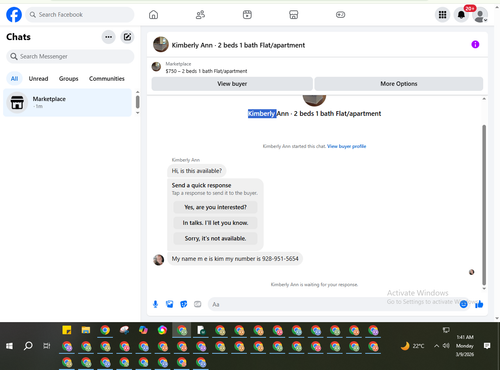This screenshot has height=370, width=500.
Task: Click the More Options button
Action: click(x=399, y=84)
